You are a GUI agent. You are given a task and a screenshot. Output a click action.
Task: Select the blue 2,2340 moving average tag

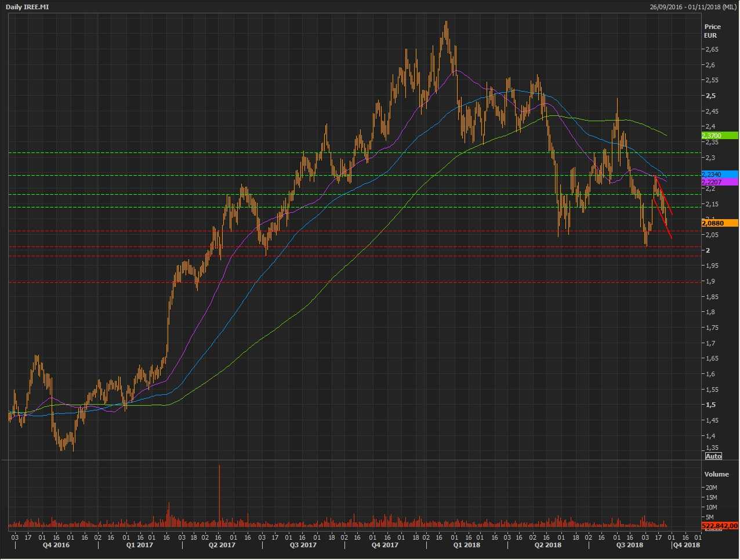click(719, 174)
